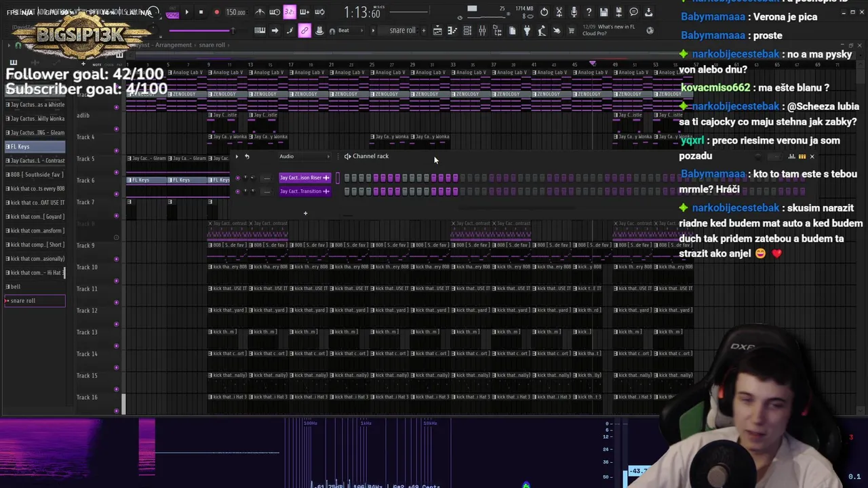Image resolution: width=868 pixels, height=488 pixels.
Task: Click the arrow left of pattern name
Action: pyautogui.click(x=373, y=30)
